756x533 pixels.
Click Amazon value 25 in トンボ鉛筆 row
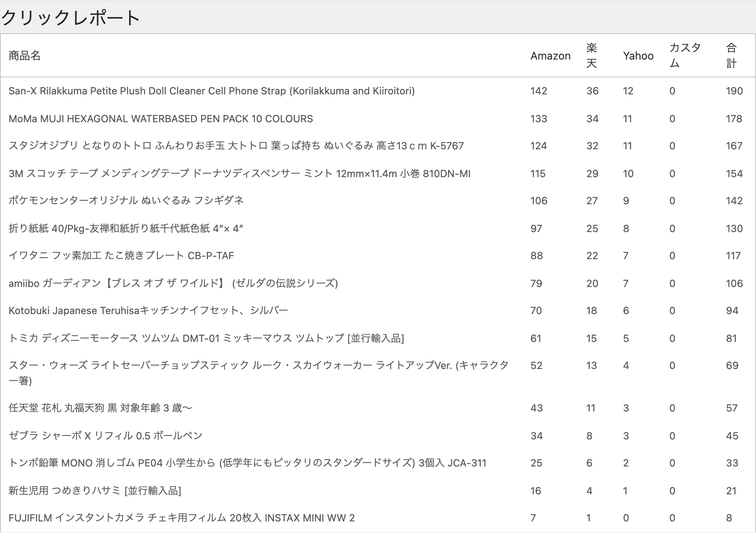pyautogui.click(x=536, y=463)
